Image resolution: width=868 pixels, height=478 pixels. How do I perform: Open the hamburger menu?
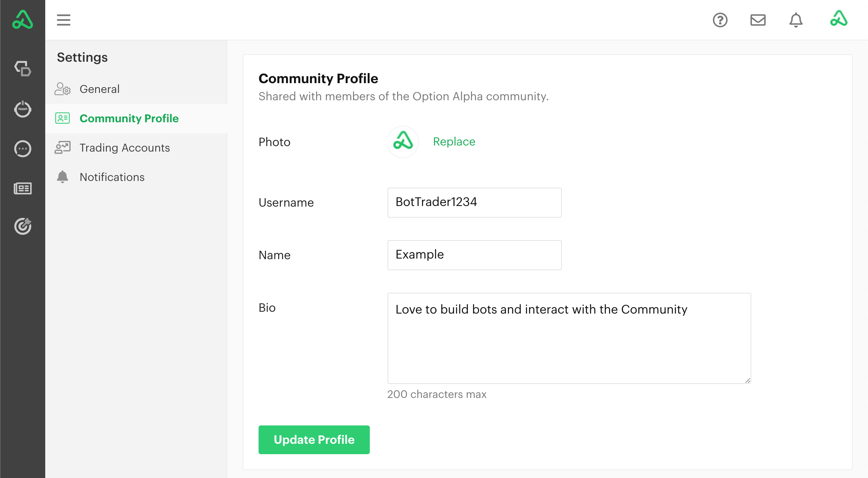63,20
